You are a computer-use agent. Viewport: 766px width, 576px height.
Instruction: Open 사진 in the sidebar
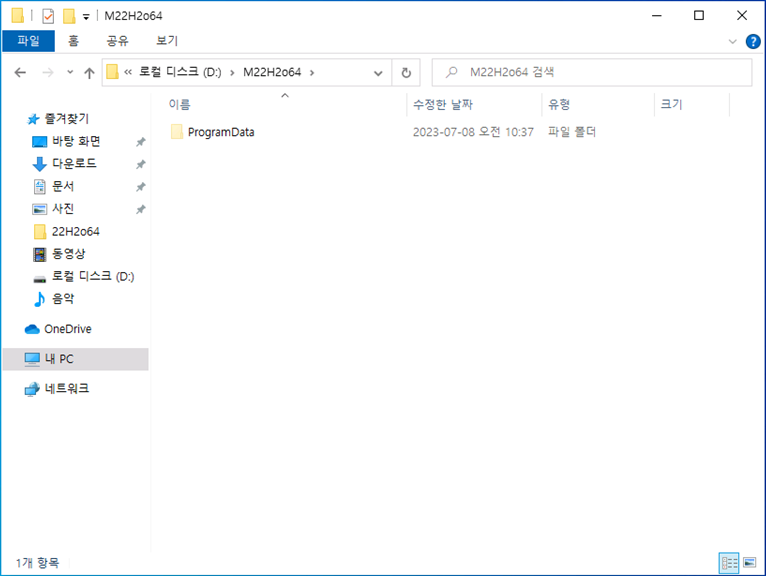[63, 209]
